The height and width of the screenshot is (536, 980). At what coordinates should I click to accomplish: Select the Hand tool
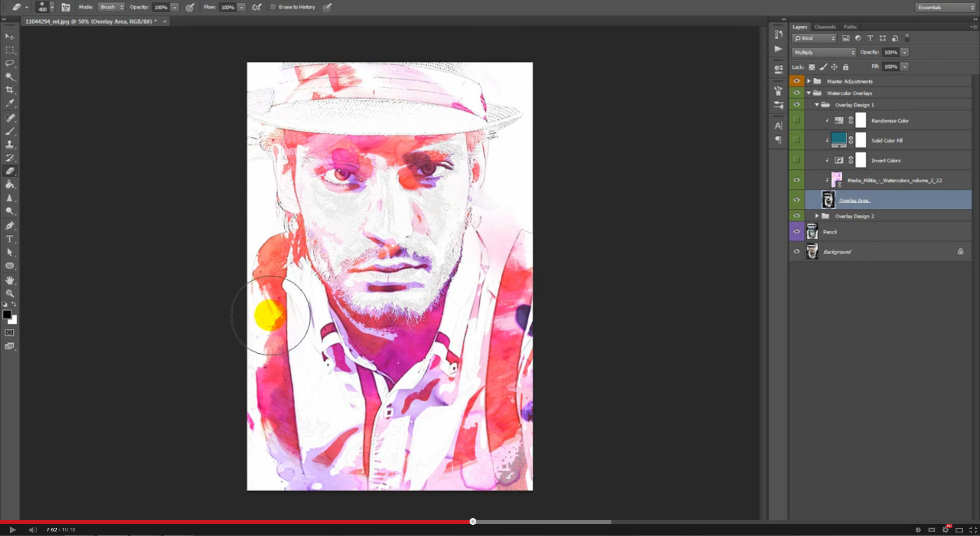click(9, 280)
